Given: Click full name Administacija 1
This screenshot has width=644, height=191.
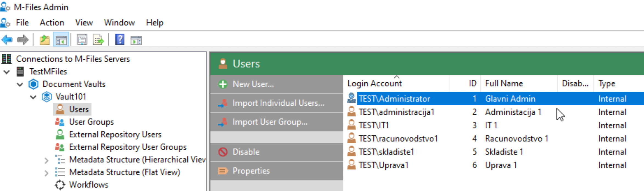Looking at the screenshot, I should [513, 112].
